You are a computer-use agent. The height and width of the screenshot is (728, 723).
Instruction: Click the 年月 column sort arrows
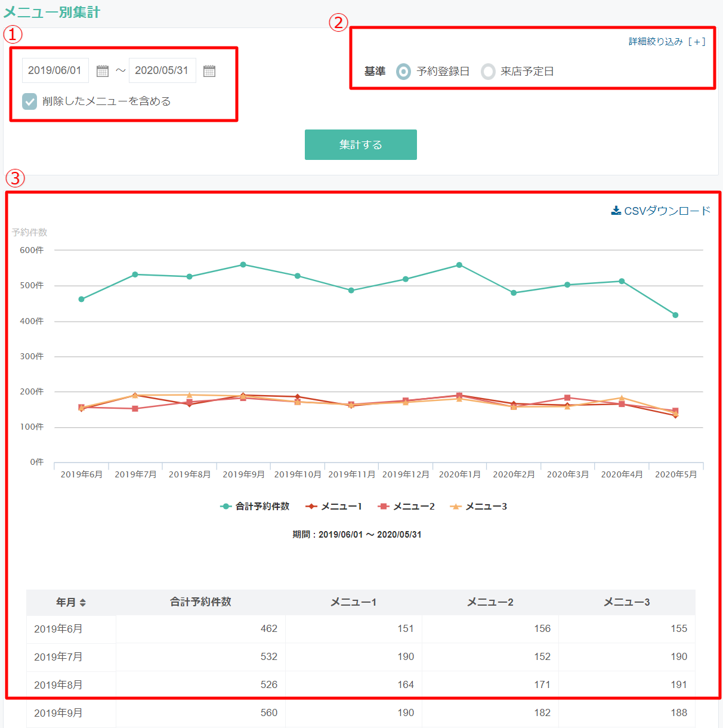[83, 603]
